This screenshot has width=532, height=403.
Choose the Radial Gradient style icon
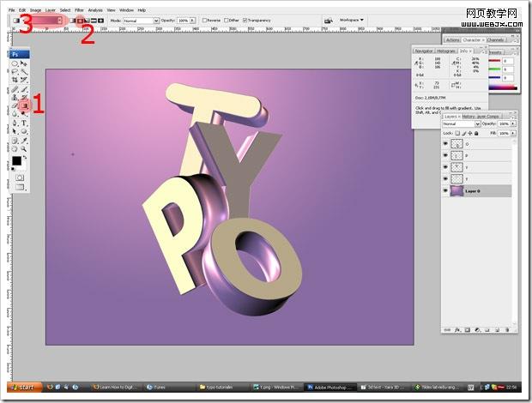pos(80,21)
